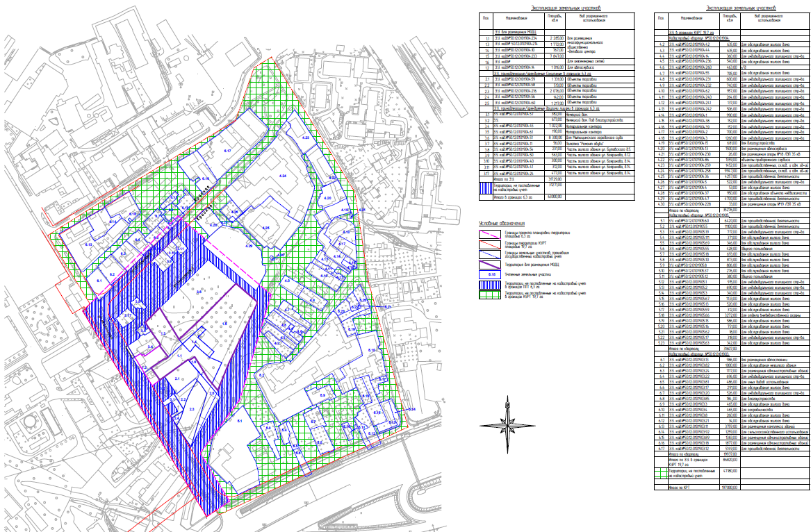Click parcel 6.13 on the map

[x=88, y=244]
